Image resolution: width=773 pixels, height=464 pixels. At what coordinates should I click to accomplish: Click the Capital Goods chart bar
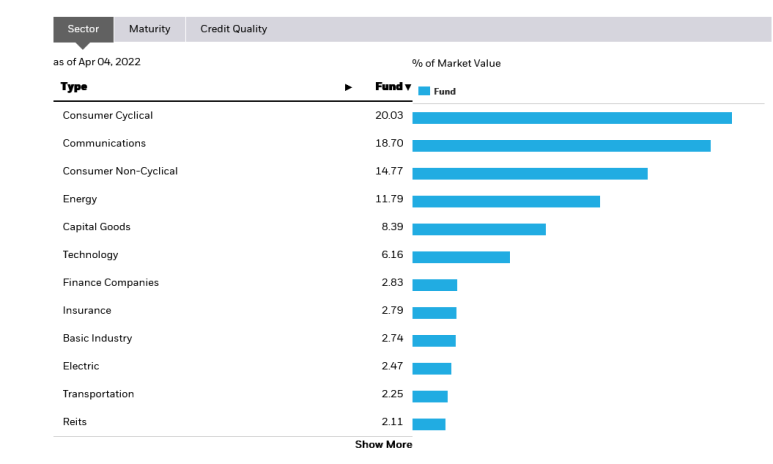click(x=479, y=230)
